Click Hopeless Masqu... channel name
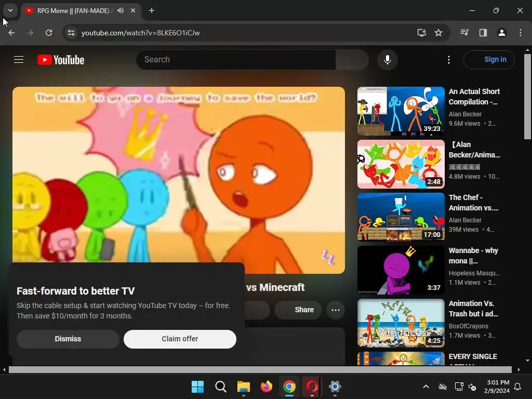532x399 pixels. [x=474, y=273]
